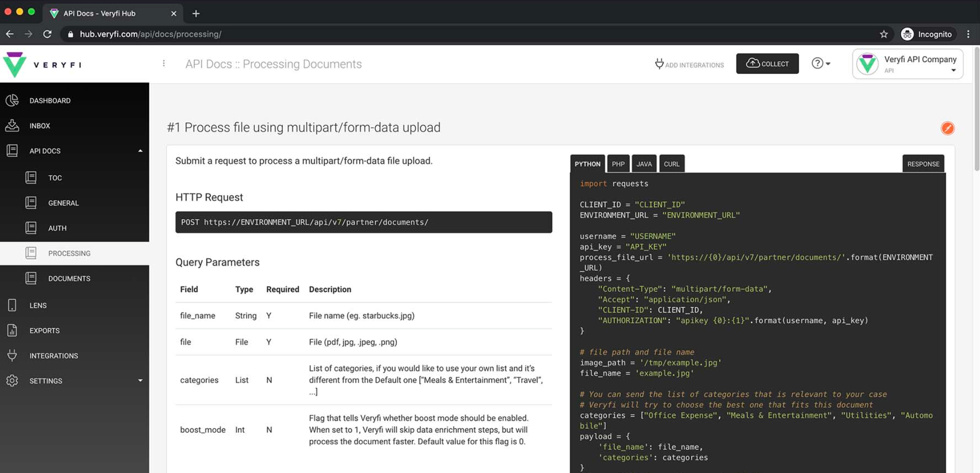Click the vertical dots menu beside page title
The width and height of the screenshot is (980, 473).
click(x=164, y=64)
